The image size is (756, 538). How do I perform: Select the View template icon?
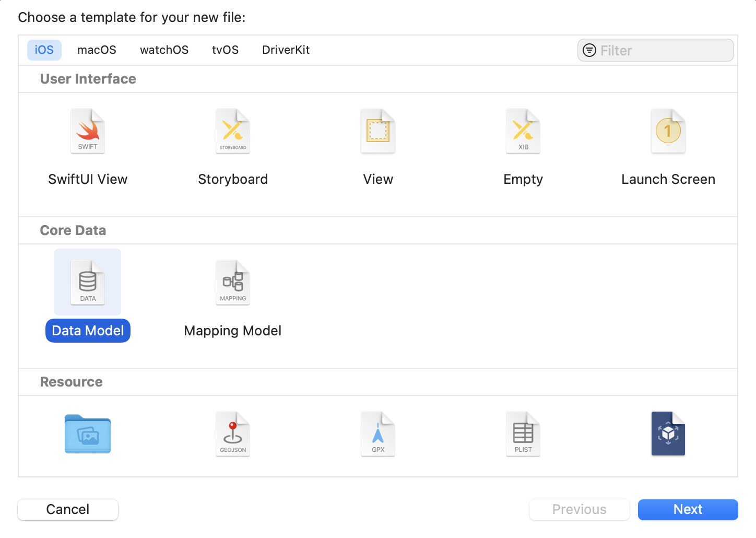point(378,132)
